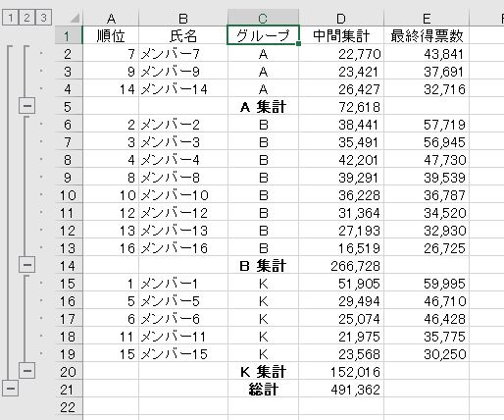
Task: Collapse the B 集計 group
Action: pos(26,265)
